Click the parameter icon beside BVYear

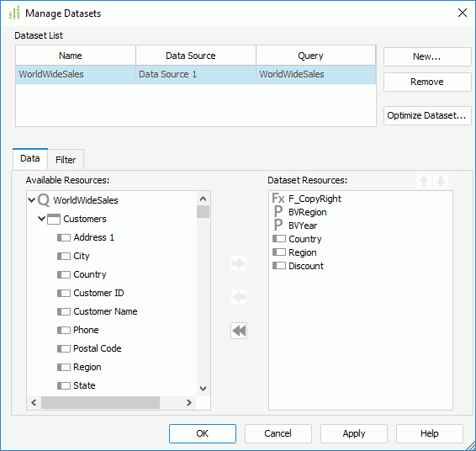coord(278,225)
